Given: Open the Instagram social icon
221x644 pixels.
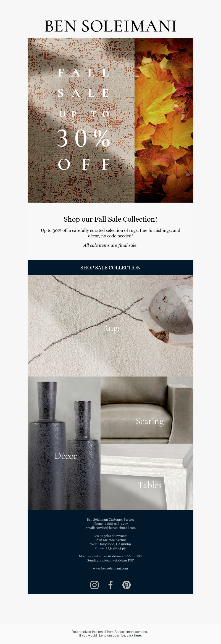Looking at the screenshot, I should [94, 585].
